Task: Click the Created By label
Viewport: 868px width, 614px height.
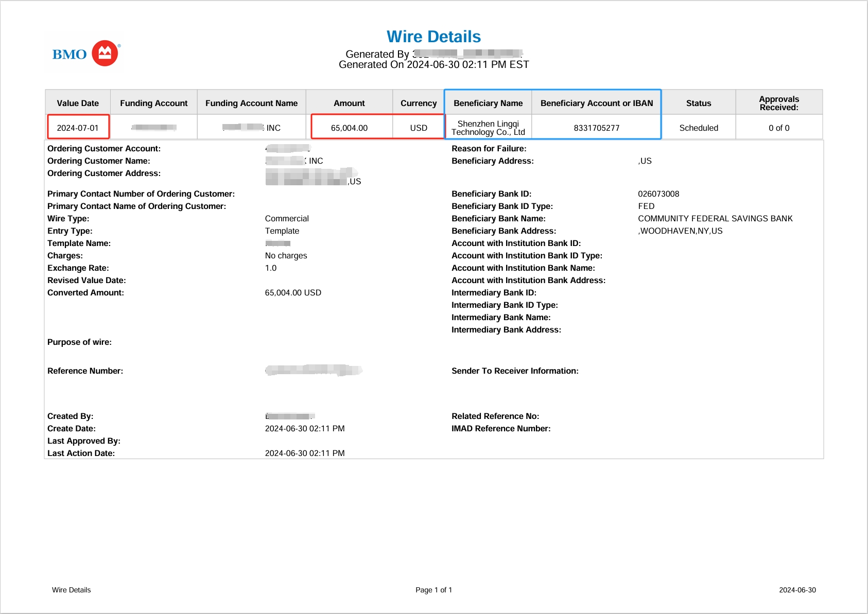Action: (x=70, y=416)
